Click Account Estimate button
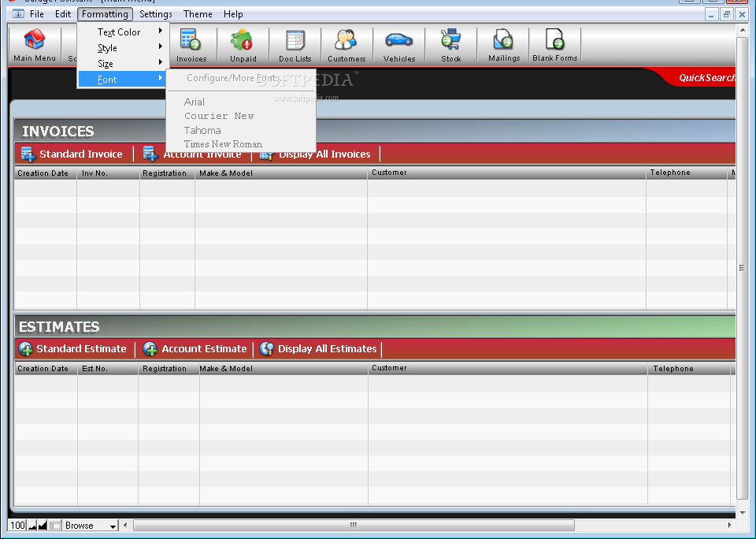 [x=195, y=349]
